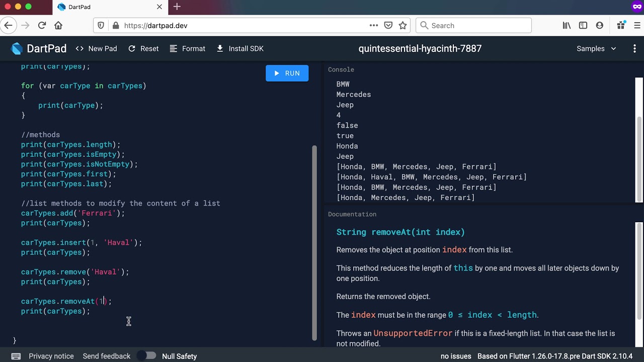Click the console line '[Honda, Mercedes, Jeep, Ferrari]'
The height and width of the screenshot is (362, 644).
click(x=406, y=198)
